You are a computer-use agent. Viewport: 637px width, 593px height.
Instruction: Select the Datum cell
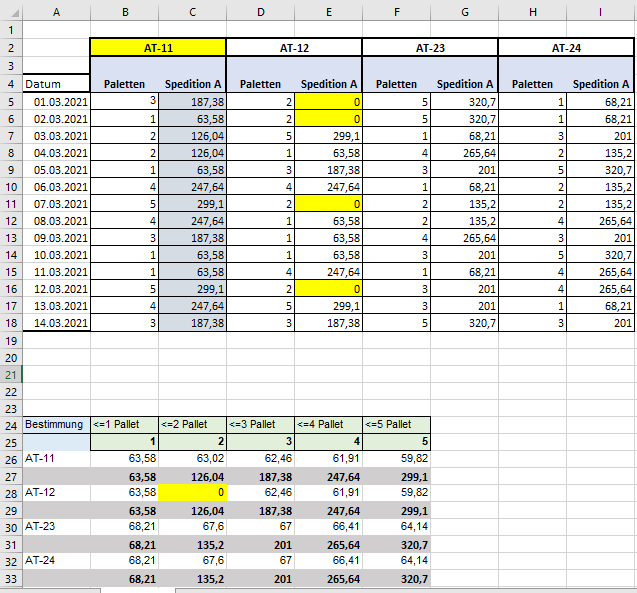click(56, 84)
